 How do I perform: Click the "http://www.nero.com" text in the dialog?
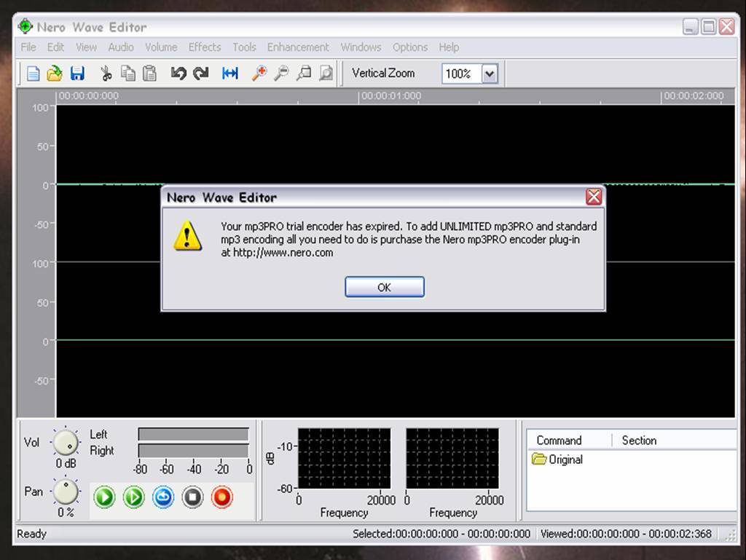point(283,253)
